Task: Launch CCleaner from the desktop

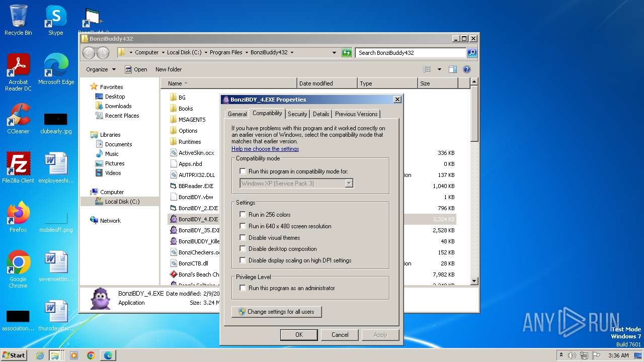Action: tap(18, 119)
